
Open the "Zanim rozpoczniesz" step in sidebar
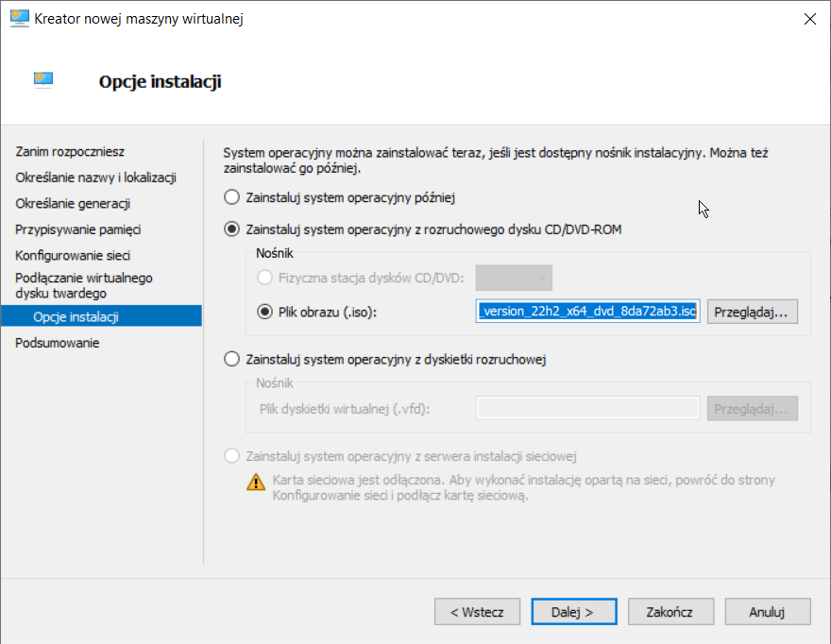[70, 151]
